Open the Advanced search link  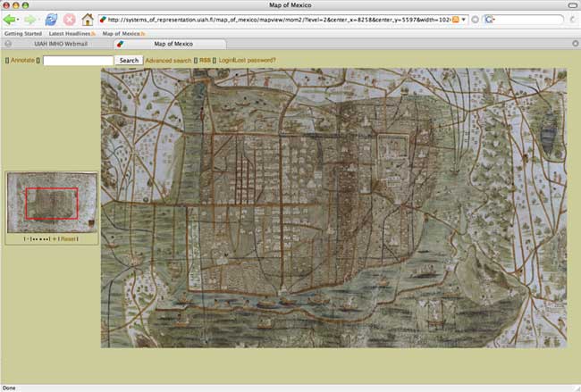tap(168, 61)
